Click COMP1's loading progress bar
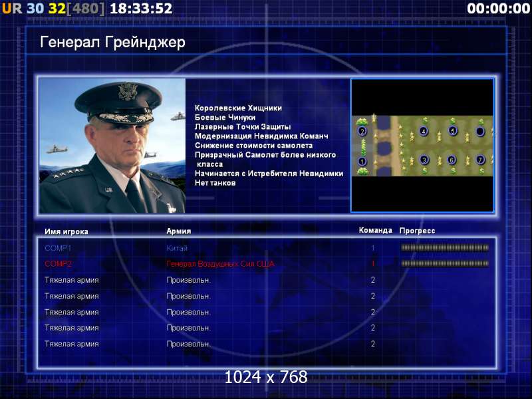 [x=445, y=247]
